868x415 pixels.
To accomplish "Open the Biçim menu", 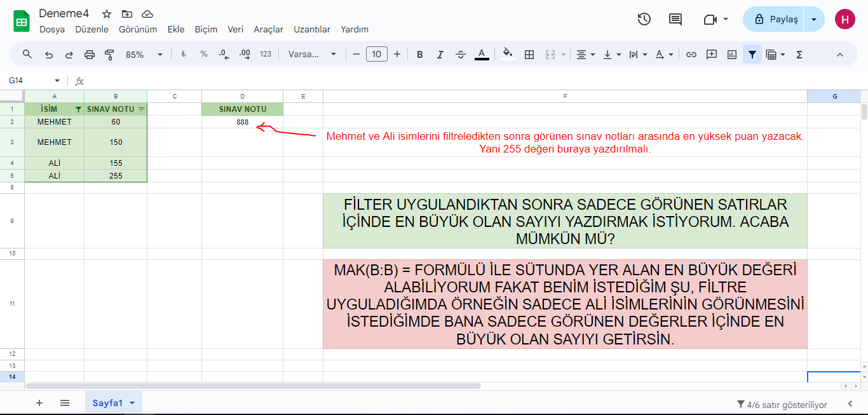I will (x=206, y=29).
